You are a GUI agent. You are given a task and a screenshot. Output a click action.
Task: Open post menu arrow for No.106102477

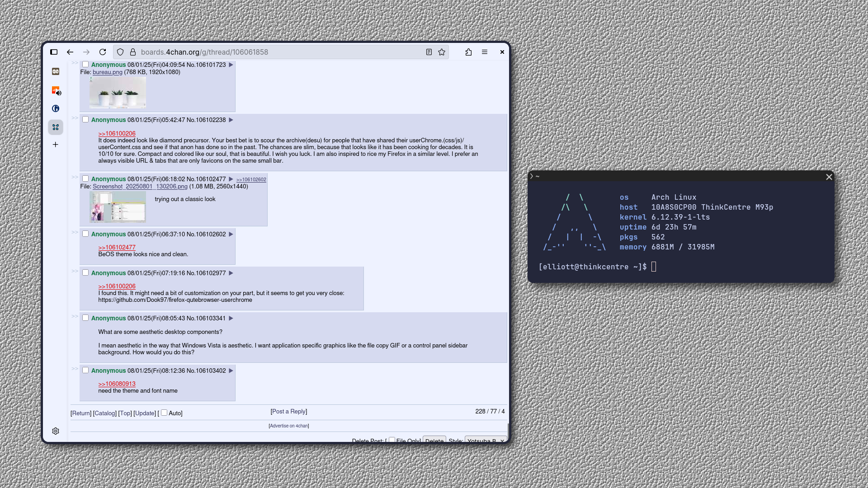(231, 179)
